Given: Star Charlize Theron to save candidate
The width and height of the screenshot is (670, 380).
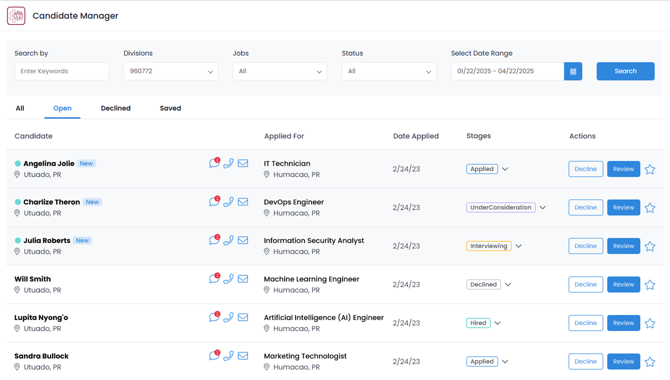Looking at the screenshot, I should click(650, 208).
